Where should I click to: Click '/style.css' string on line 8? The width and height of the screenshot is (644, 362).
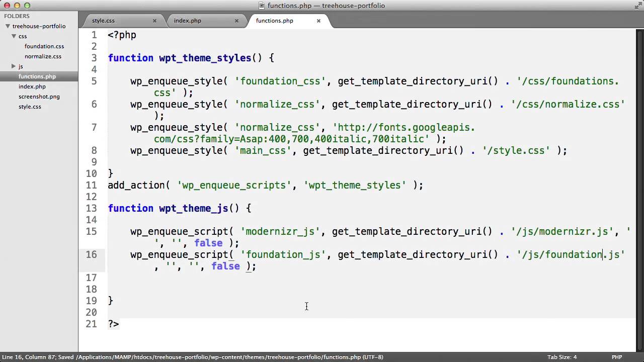[516, 150]
